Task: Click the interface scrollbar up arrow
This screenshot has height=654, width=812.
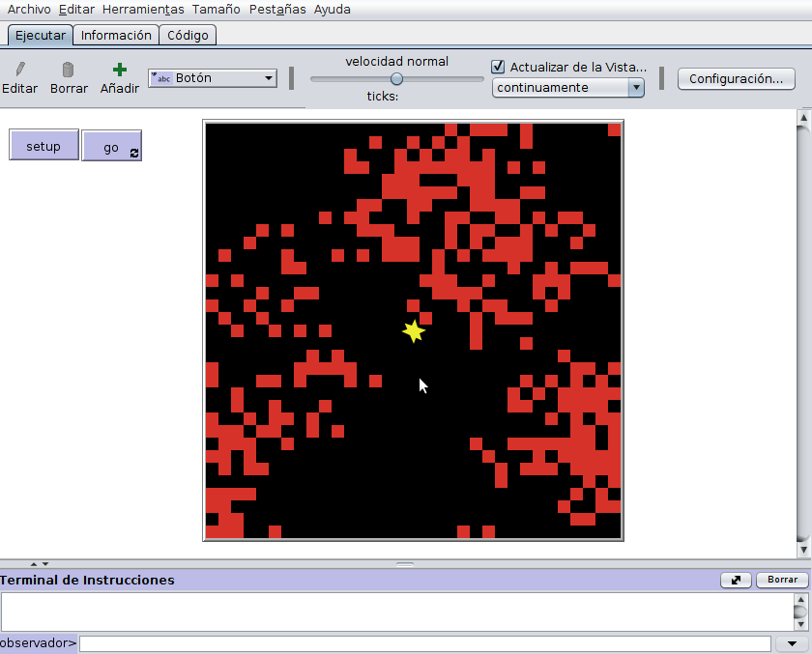Action: coord(803,118)
